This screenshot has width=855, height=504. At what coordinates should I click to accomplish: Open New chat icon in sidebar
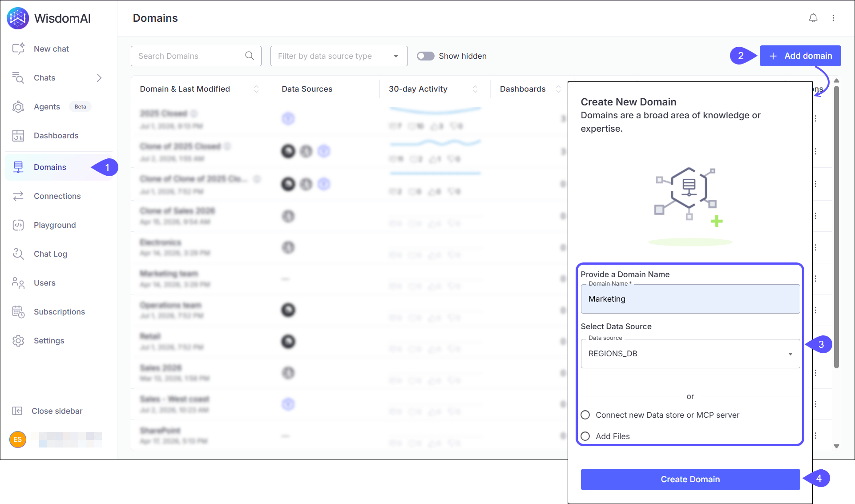tap(18, 49)
